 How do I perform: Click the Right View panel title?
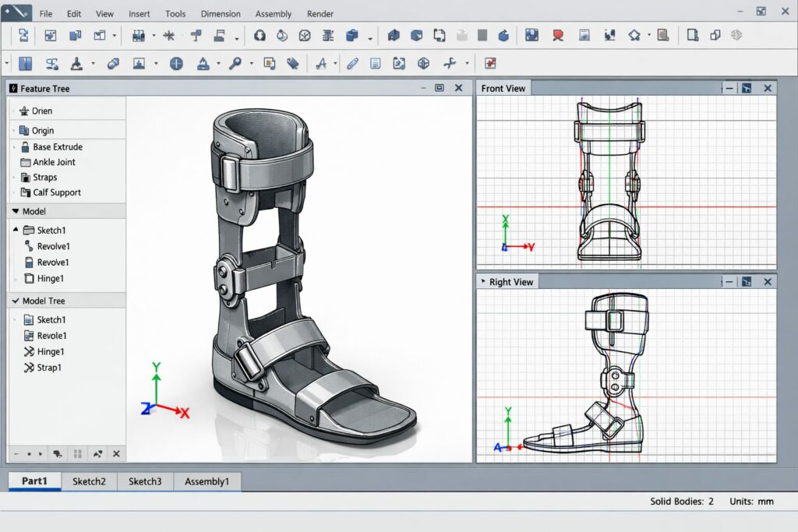(510, 282)
